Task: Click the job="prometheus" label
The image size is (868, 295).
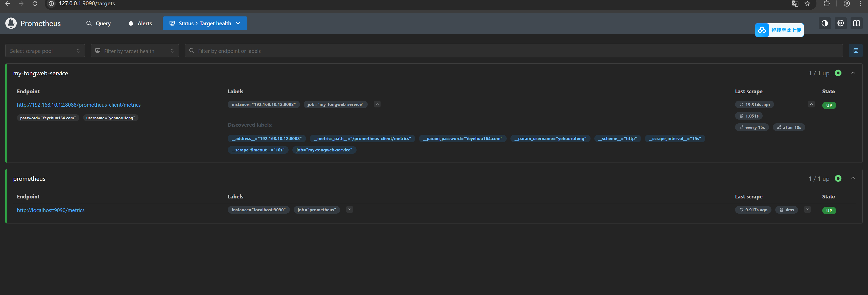Action: coord(317,210)
